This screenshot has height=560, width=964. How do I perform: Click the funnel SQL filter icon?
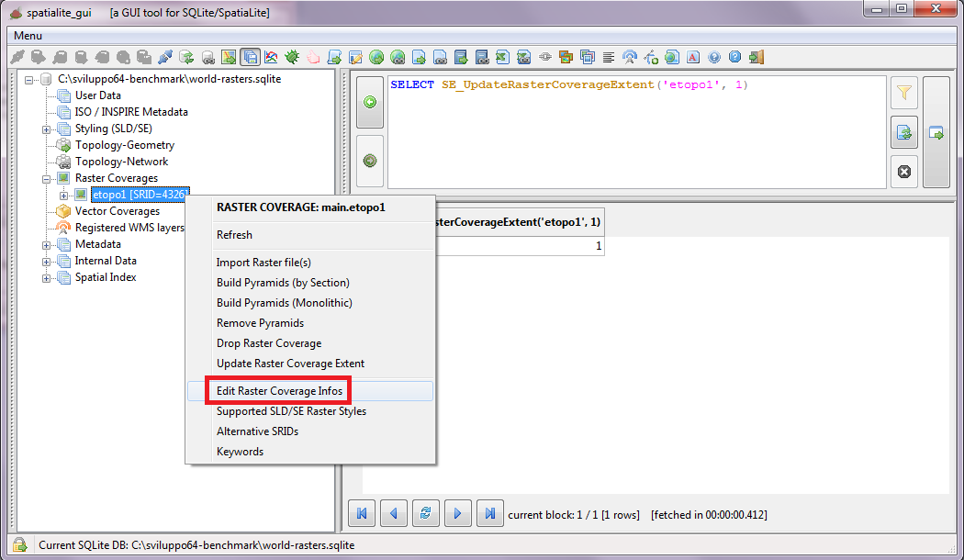coord(903,93)
